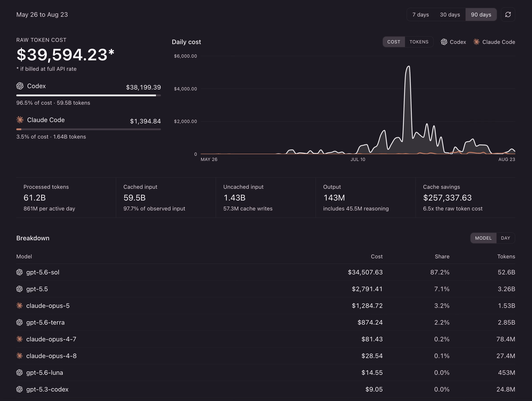Click the 453M tokens cell
This screenshot has width=532, height=401.
506,372
